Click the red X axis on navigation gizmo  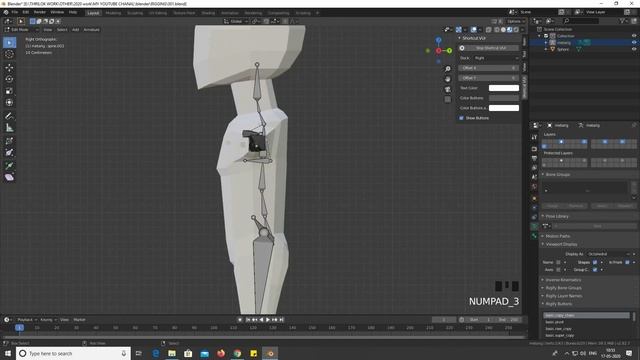[x=438, y=51]
